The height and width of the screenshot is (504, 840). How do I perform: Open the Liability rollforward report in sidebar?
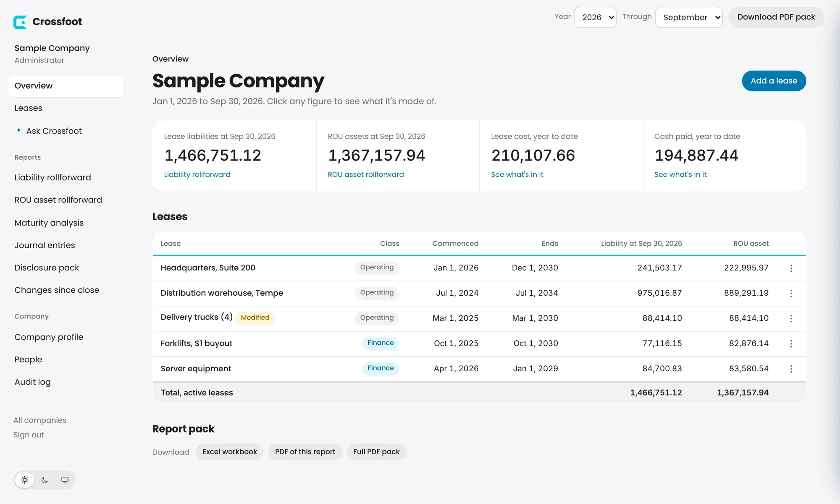pos(52,177)
